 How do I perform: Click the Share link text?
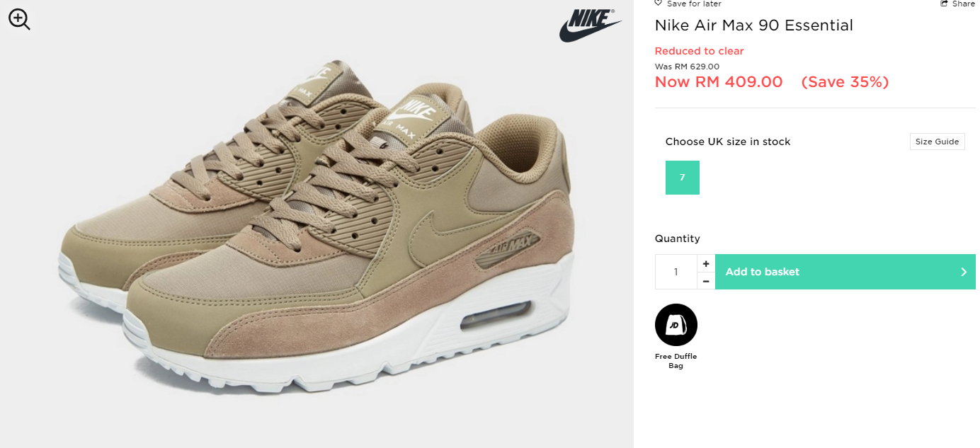click(x=963, y=4)
